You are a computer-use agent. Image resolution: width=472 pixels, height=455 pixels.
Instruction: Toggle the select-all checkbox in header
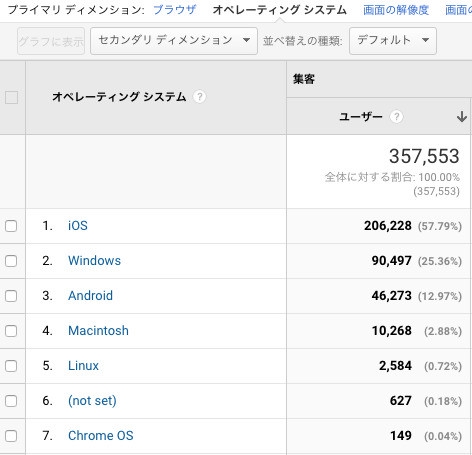[11, 98]
